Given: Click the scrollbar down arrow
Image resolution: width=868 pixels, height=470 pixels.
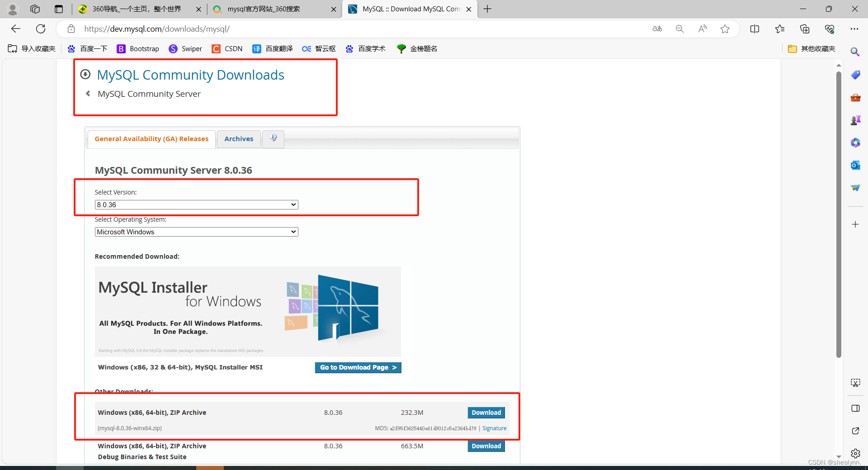Looking at the screenshot, I should (x=839, y=457).
